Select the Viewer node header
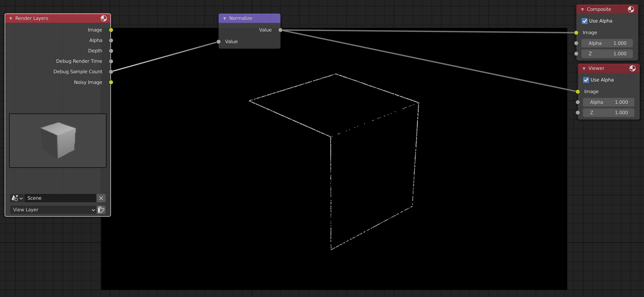The height and width of the screenshot is (297, 644). [x=605, y=68]
